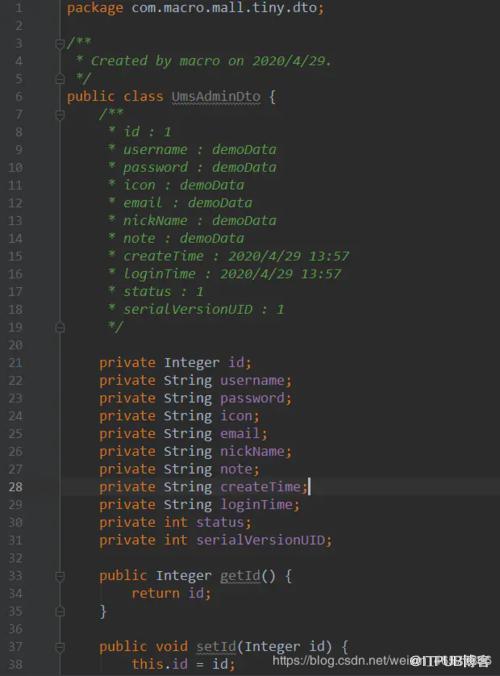
Task: Click 'status : 1' comment line
Action: click(163, 291)
